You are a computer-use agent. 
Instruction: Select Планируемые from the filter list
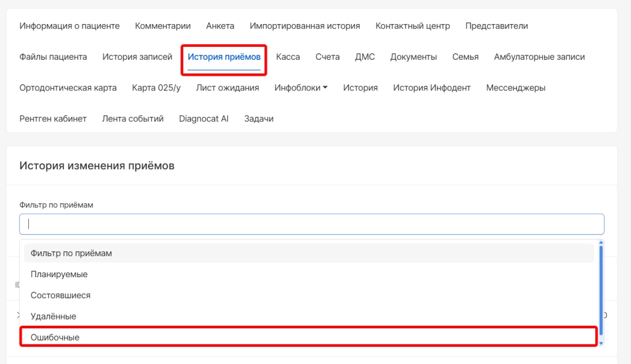pyautogui.click(x=59, y=274)
